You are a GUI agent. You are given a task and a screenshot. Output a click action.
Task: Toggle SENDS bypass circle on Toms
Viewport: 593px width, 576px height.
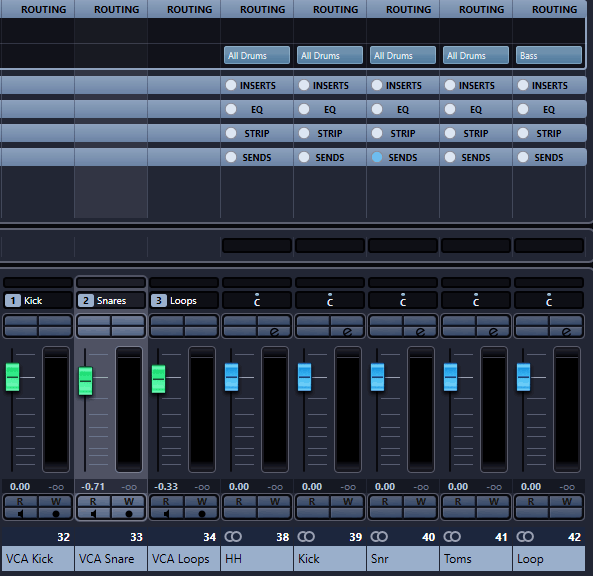pos(450,157)
